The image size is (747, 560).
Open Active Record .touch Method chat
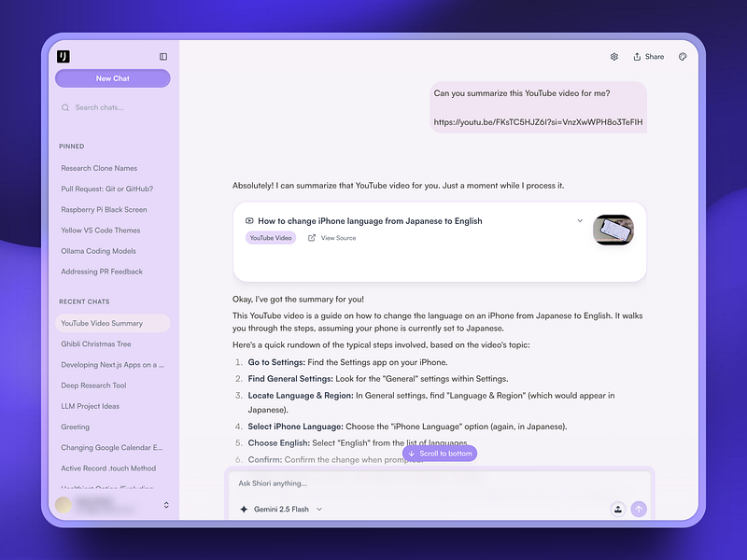(x=108, y=469)
